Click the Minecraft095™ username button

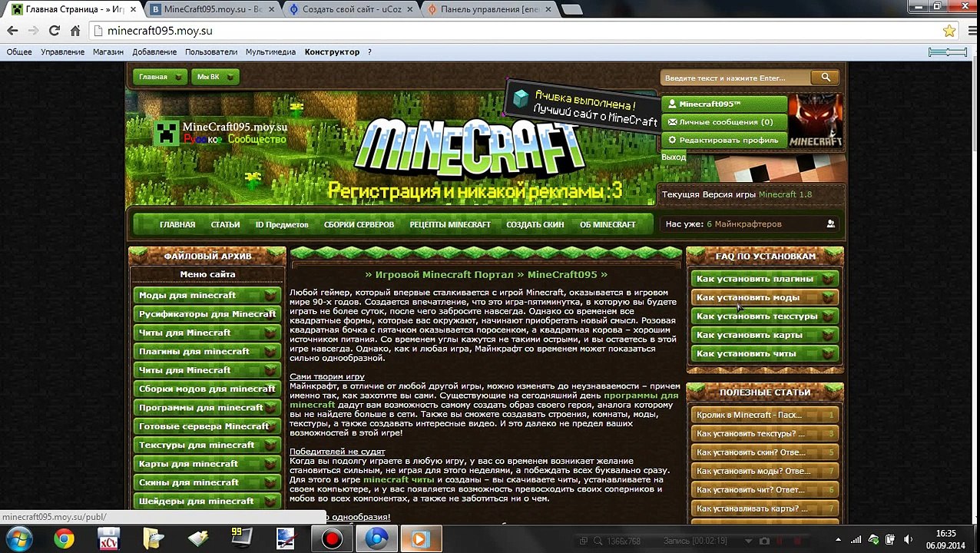click(724, 104)
